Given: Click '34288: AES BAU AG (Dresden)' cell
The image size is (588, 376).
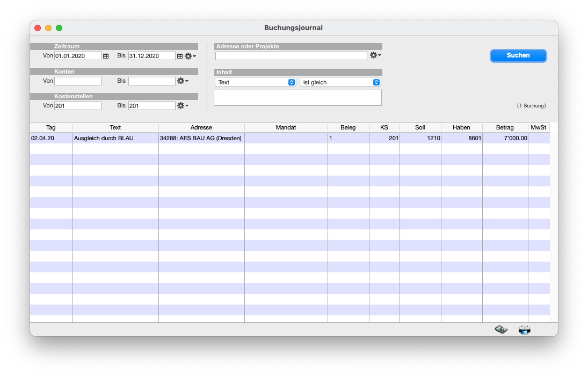Looking at the screenshot, I should pos(201,138).
